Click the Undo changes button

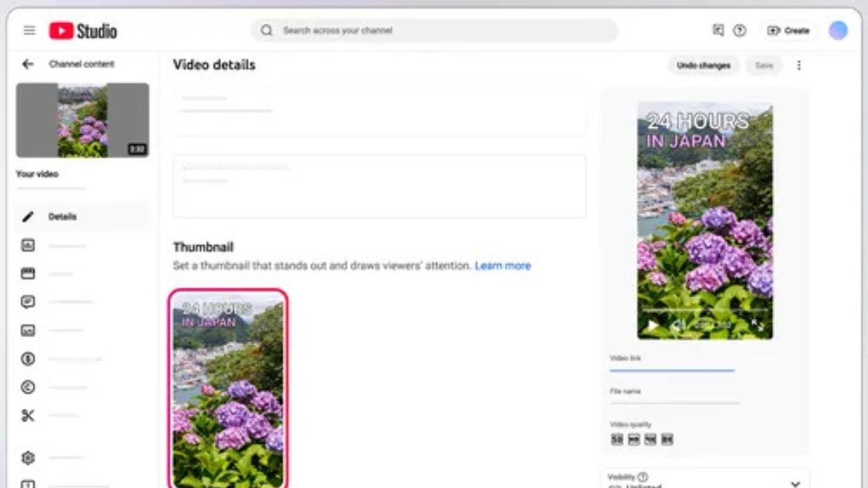point(703,65)
